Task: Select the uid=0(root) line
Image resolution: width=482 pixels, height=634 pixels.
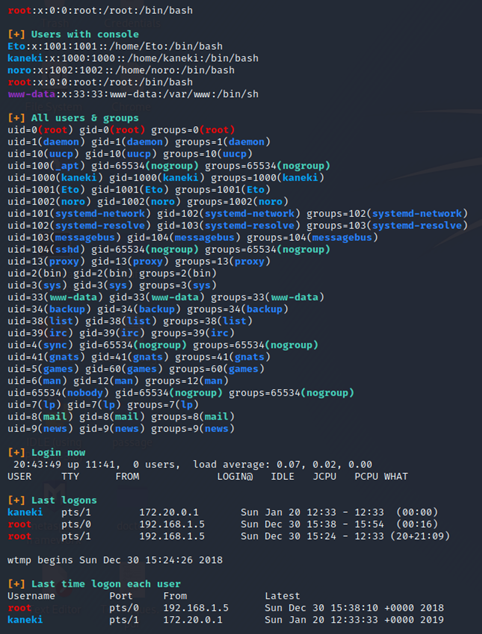Action: 121,130
